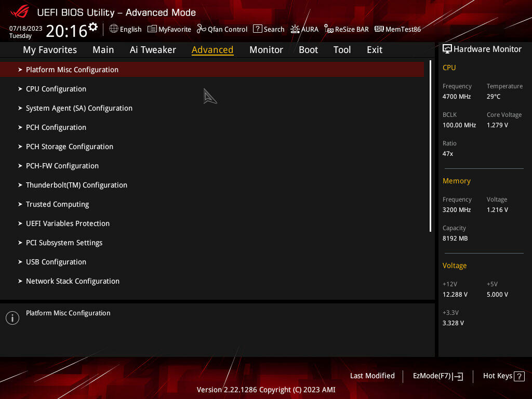This screenshot has height=399, width=532.
Task: Click the 20:16 clock display
Action: coord(66,31)
